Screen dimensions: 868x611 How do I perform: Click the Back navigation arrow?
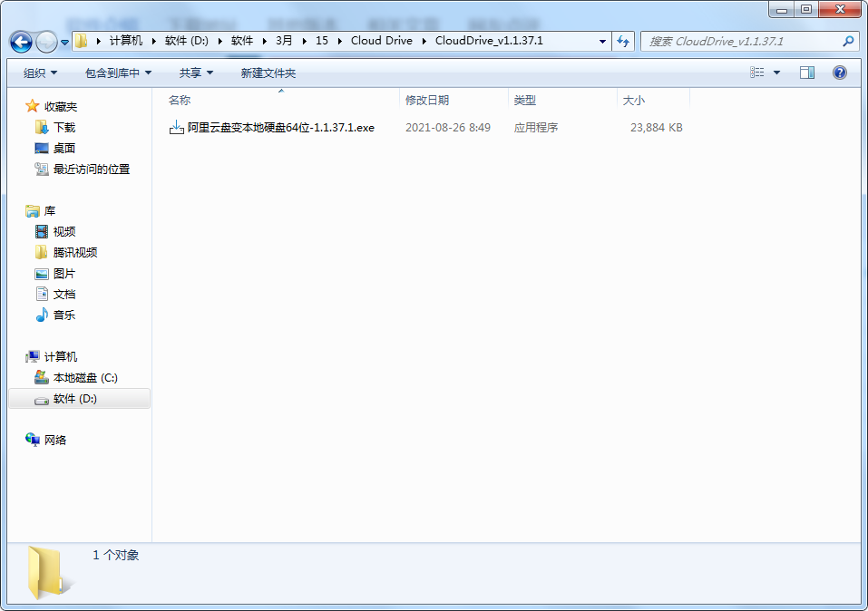[x=21, y=42]
